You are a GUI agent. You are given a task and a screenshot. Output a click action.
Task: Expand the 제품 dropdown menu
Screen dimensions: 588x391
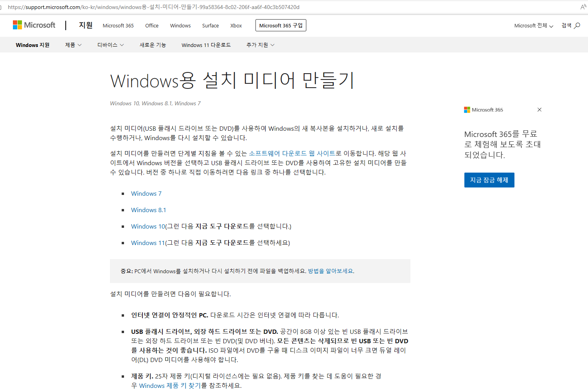tap(74, 45)
